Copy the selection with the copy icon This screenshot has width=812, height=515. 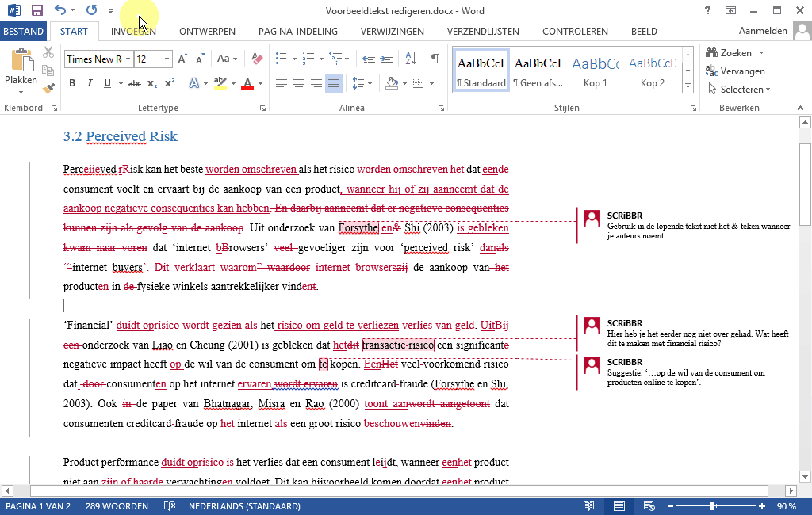click(x=48, y=71)
